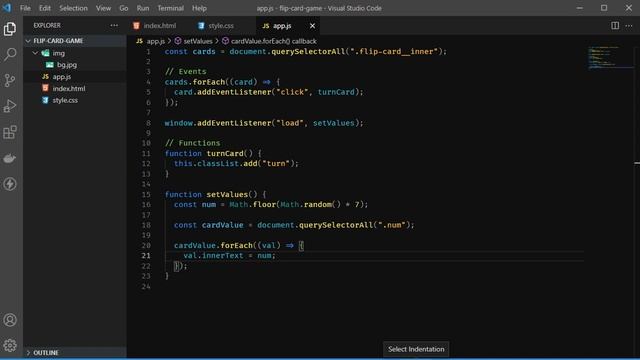The height and width of the screenshot is (360, 640).
Task: Open the Run and Debug view
Action: 10,106
